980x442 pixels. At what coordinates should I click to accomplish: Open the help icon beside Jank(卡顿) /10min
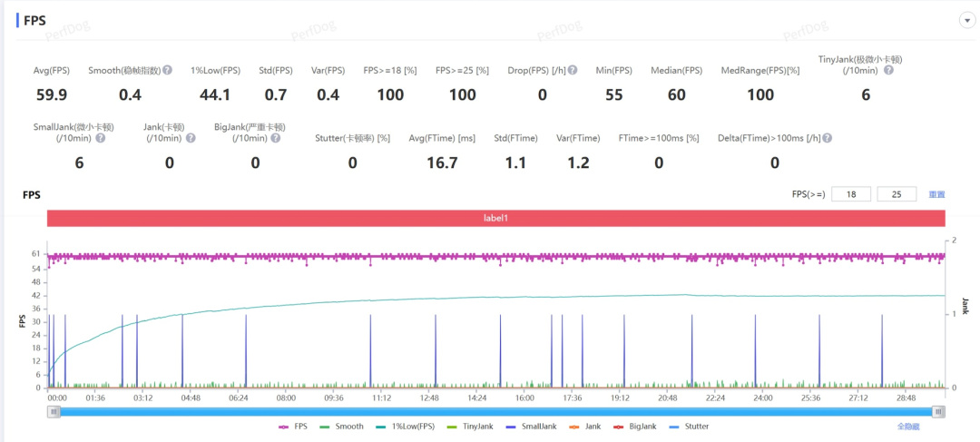(x=191, y=138)
